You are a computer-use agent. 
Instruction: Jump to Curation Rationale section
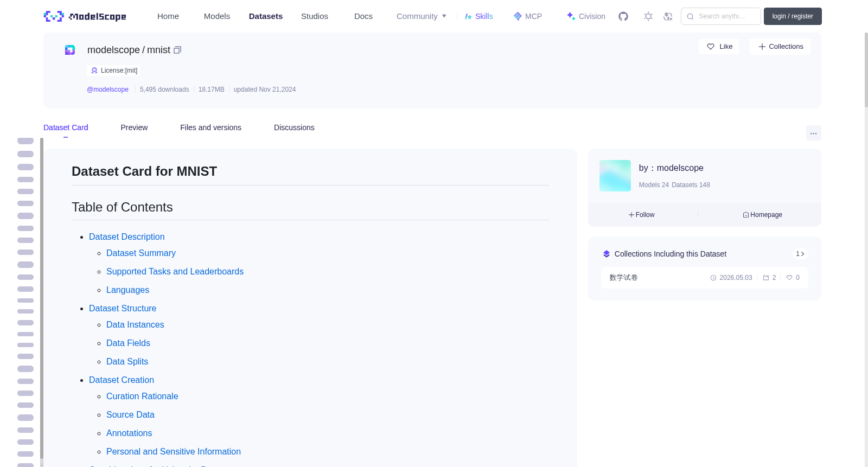(142, 396)
